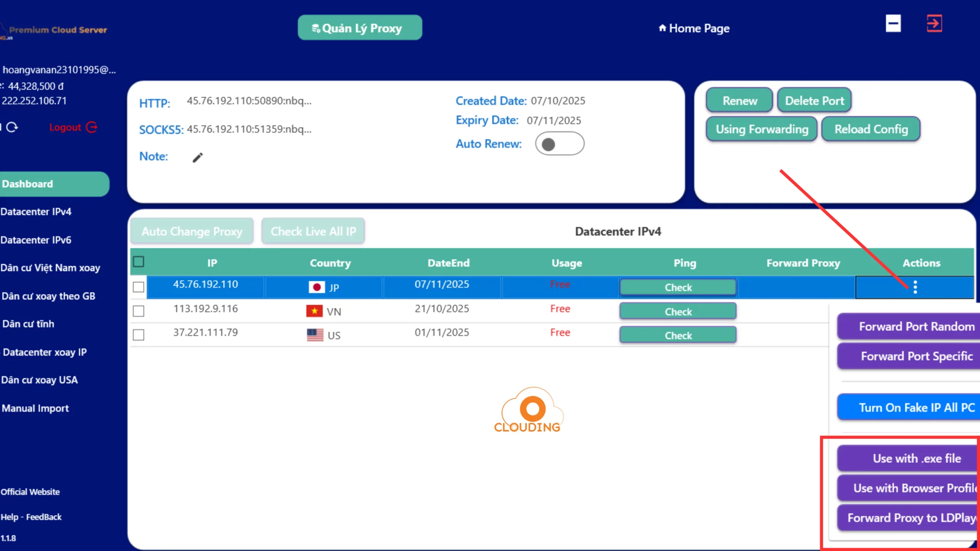The image size is (980, 551).
Task: Click the red exit arrow icon
Action: [x=934, y=24]
